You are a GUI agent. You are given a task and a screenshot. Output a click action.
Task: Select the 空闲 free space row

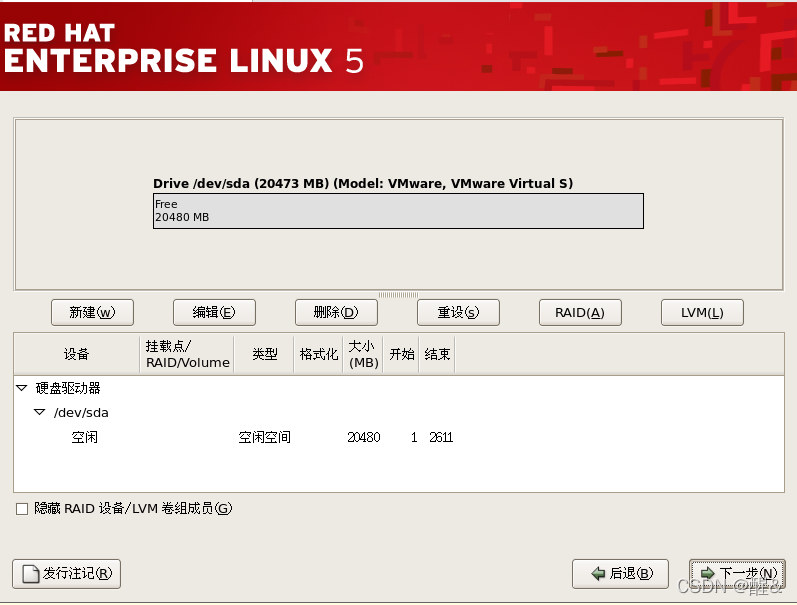click(x=399, y=437)
